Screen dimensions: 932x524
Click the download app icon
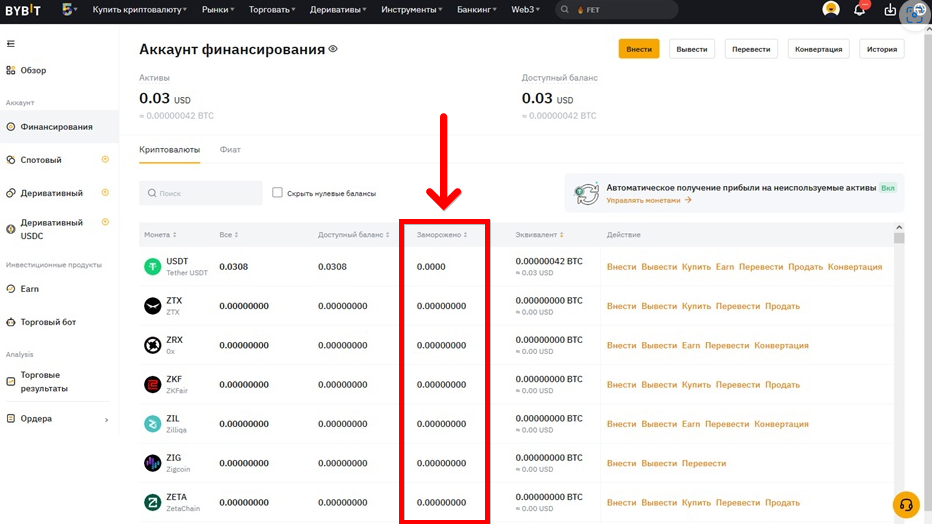pyautogui.click(x=890, y=10)
